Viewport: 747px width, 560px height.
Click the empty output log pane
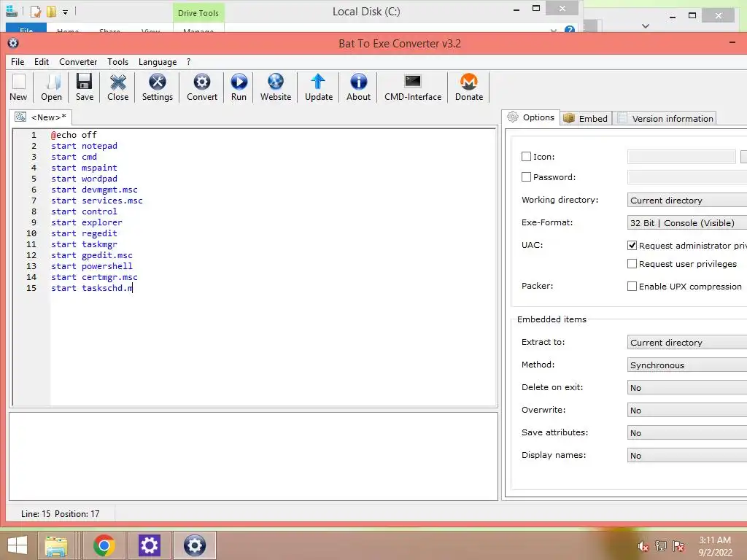tap(253, 456)
